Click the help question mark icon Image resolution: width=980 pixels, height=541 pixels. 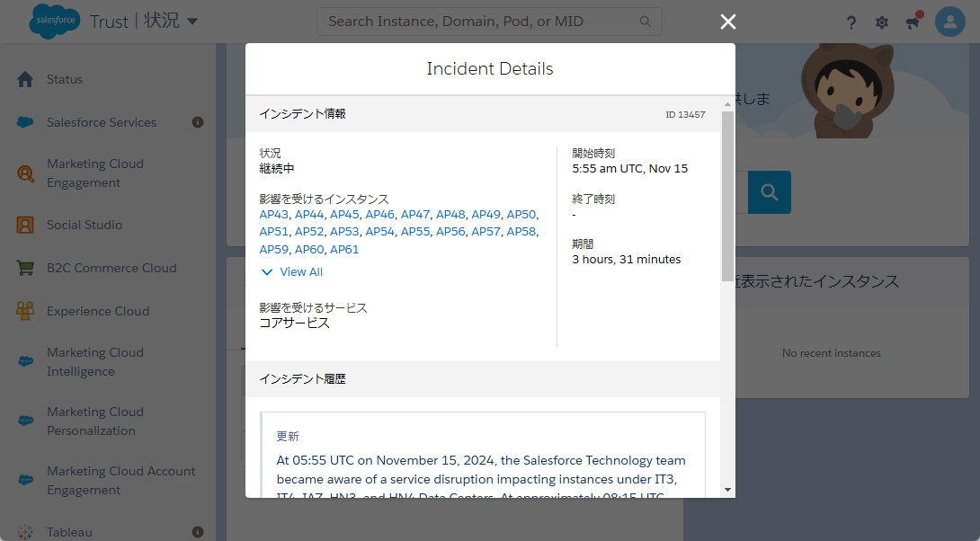(x=851, y=22)
